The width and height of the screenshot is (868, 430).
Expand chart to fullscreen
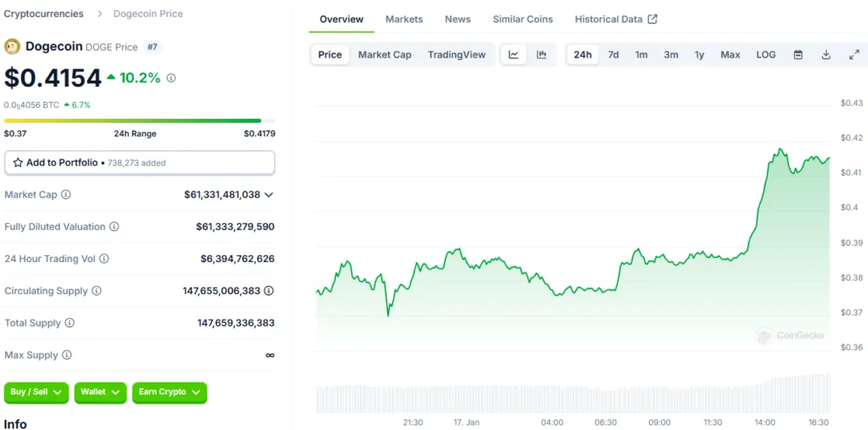(x=854, y=54)
